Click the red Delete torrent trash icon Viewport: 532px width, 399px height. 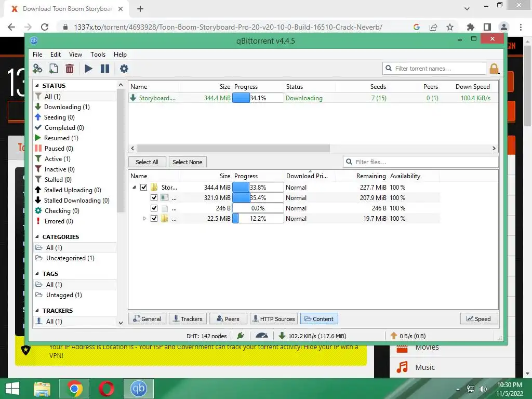[x=70, y=69]
